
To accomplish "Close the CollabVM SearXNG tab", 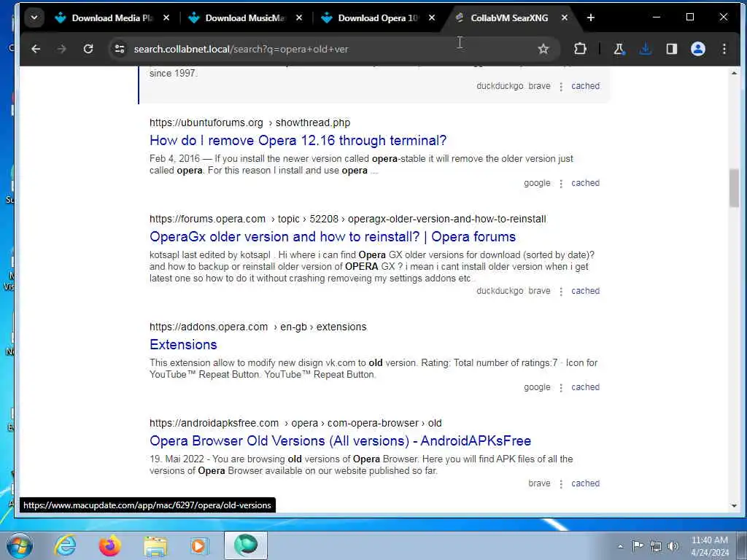I will pyautogui.click(x=564, y=17).
